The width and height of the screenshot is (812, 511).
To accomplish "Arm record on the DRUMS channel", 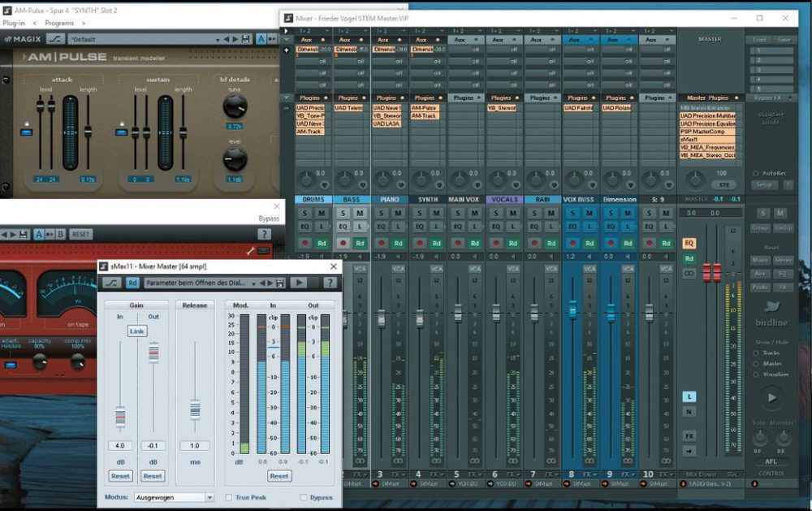I will click(304, 243).
